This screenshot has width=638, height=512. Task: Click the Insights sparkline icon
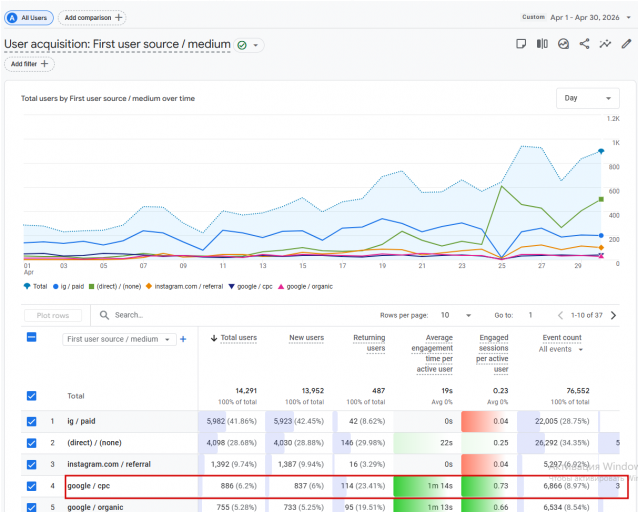605,44
